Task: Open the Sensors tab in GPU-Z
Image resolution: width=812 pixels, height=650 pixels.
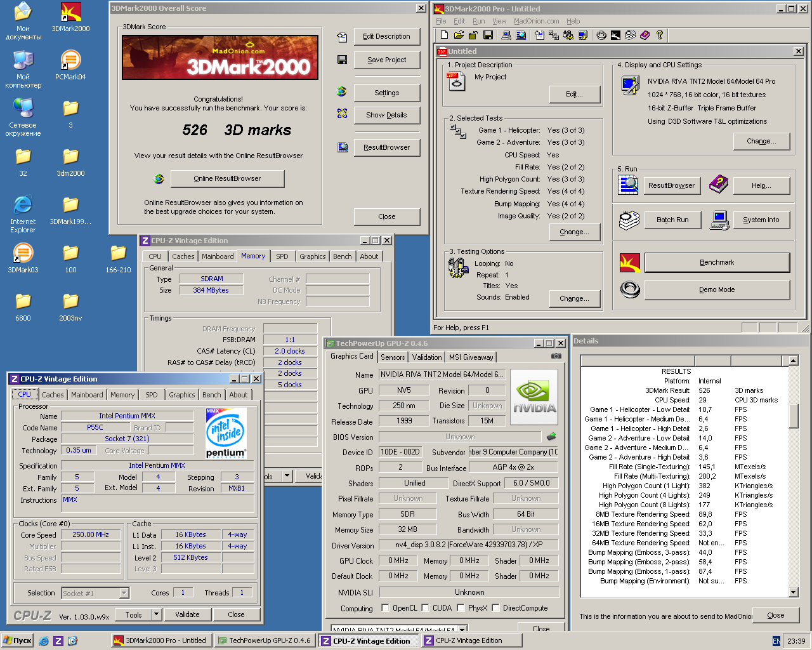Action: click(x=393, y=357)
